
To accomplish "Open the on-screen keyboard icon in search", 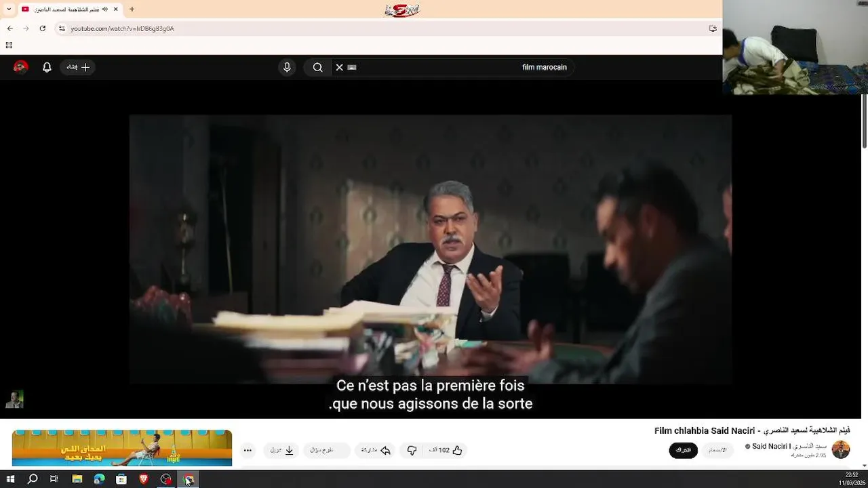I will pyautogui.click(x=352, y=67).
